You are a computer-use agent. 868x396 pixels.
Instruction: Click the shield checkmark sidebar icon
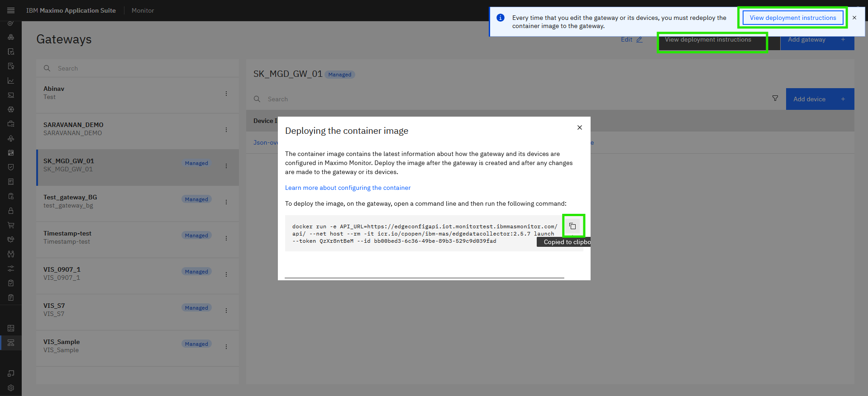click(11, 167)
